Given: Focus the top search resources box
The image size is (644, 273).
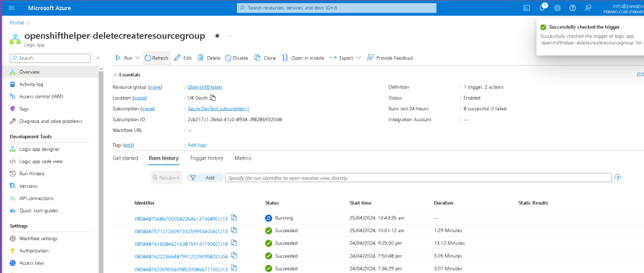Looking at the screenshot, I should [336, 8].
